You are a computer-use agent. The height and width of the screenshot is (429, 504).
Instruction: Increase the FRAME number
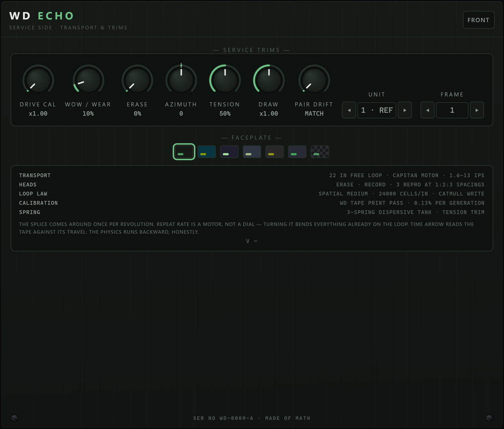477,110
